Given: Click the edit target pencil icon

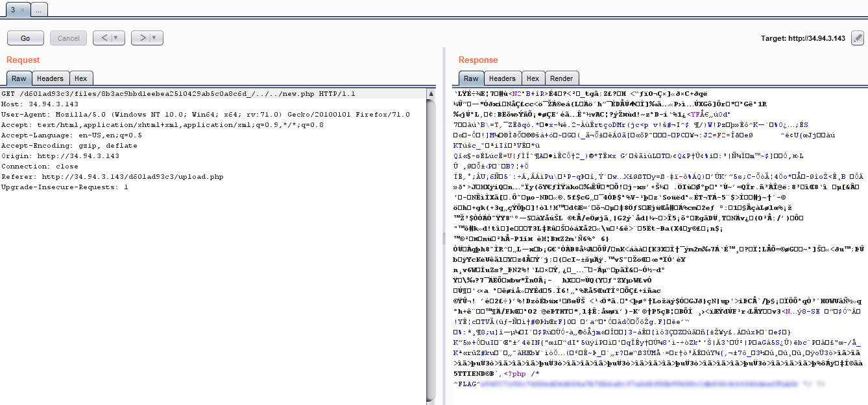Looking at the screenshot, I should 858,38.
